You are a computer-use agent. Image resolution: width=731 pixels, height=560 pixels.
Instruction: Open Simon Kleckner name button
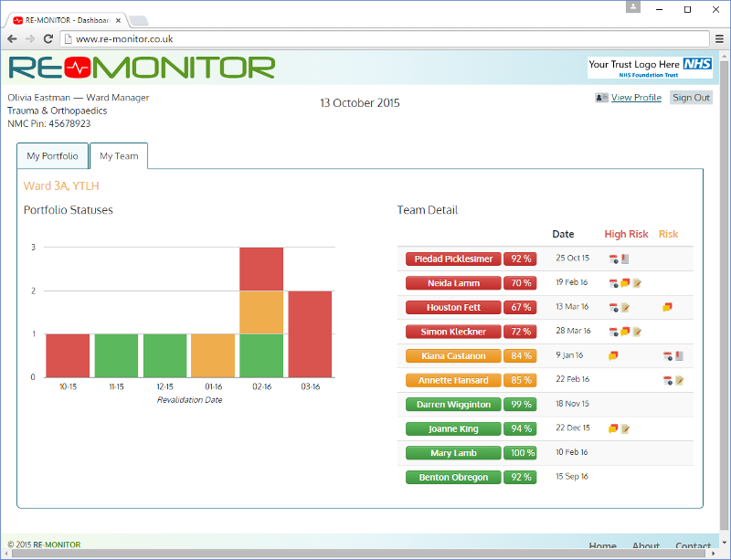pos(453,332)
